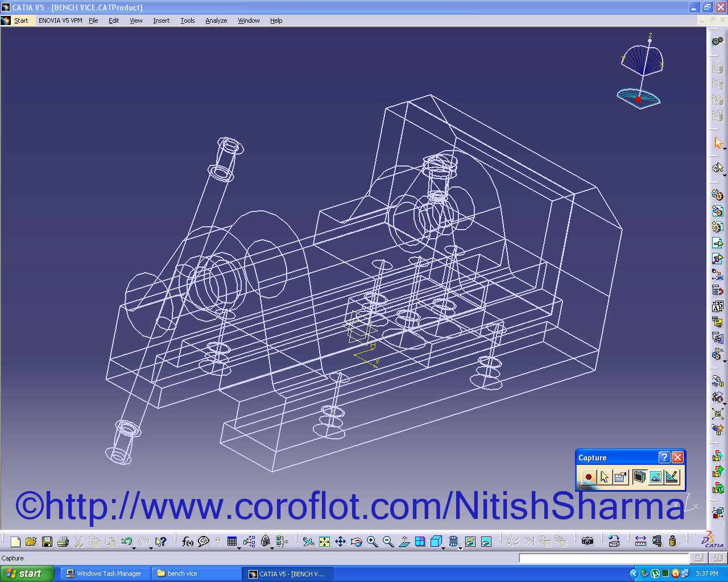Open the Capture Options icon
Image resolution: width=728 pixels, height=582 pixels.
tap(620, 477)
